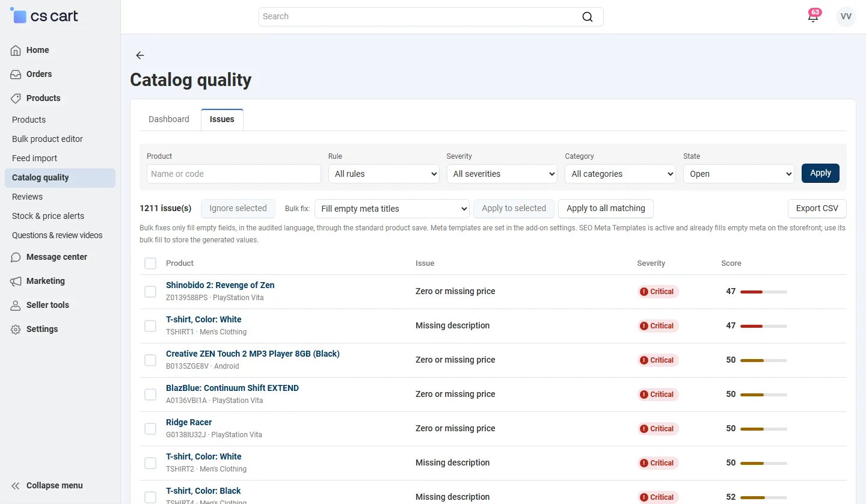Image resolution: width=866 pixels, height=504 pixels.
Task: Click Apply to selected button
Action: tap(514, 209)
